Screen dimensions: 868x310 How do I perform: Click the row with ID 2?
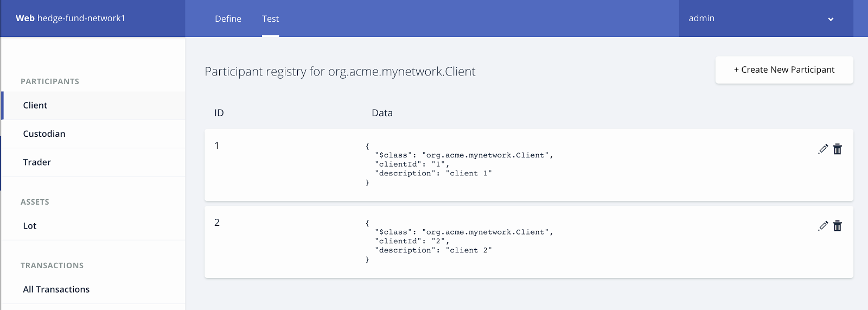pos(217,223)
